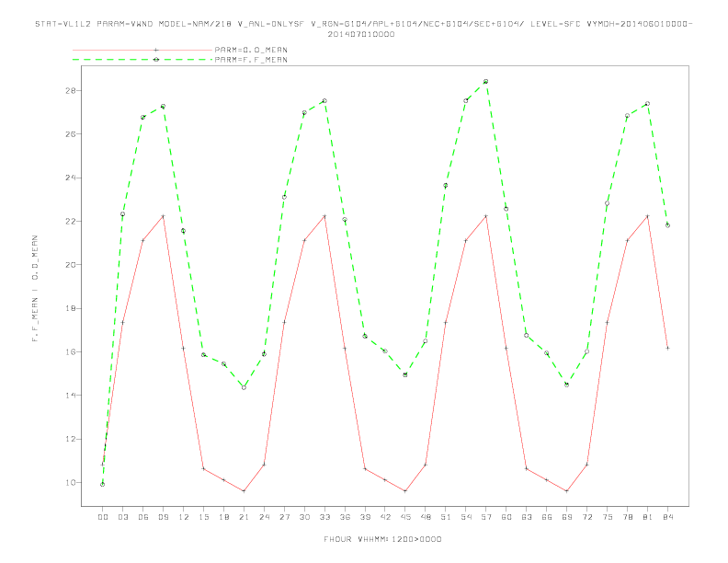The width and height of the screenshot is (728, 563).
Task: Click x-axis tick label 42
Action: [385, 517]
